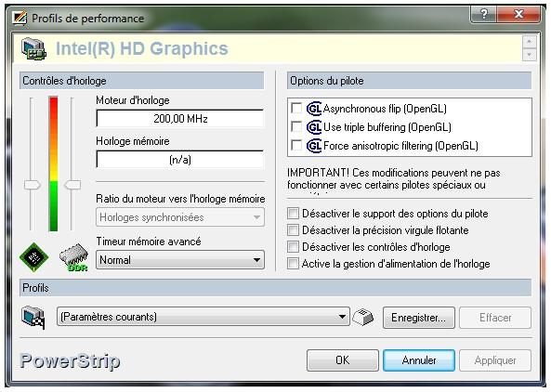The width and height of the screenshot is (551, 392).
Task: Click the Contrôles d'horloge section header
Action: coord(141,81)
